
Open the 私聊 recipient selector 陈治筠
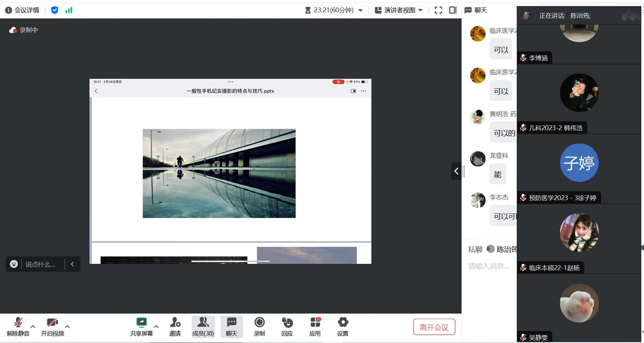coord(502,249)
